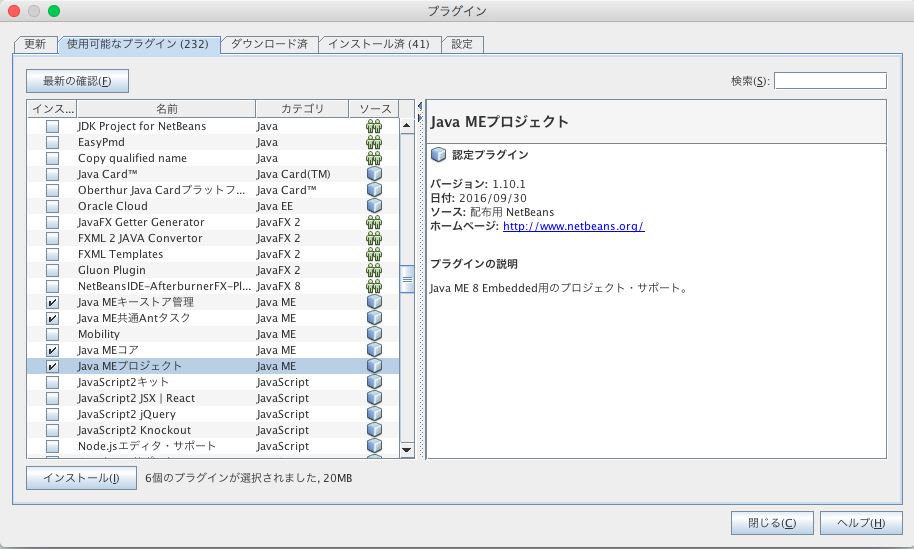Collapse the details pane using divider arrow
914x549 pixels.
(420, 118)
